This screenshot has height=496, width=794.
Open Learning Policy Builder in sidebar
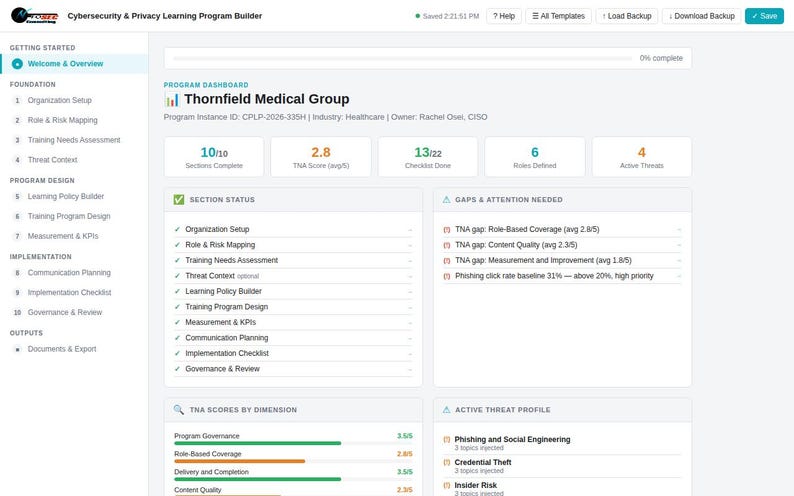click(74, 196)
